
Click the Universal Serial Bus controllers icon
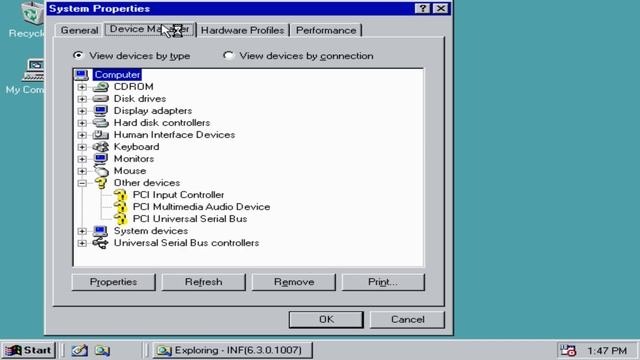(x=100, y=243)
